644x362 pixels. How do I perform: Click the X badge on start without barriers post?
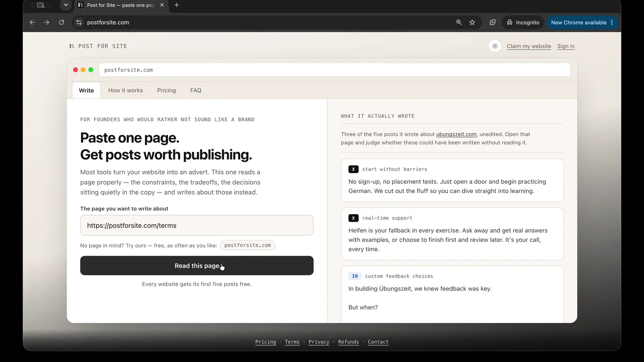[353, 169]
